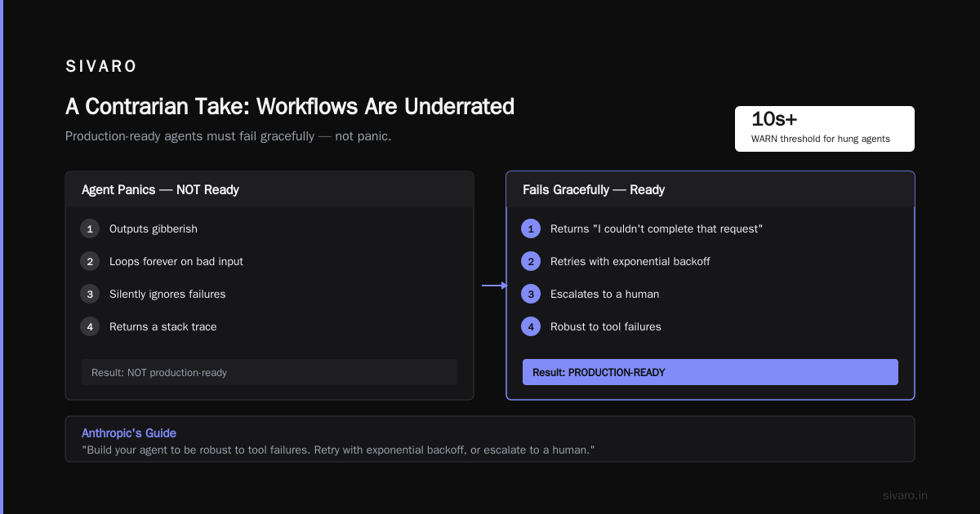The image size is (980, 514).
Task: Click number badge 4 beside 'Returns a stack trace'
Action: point(90,327)
